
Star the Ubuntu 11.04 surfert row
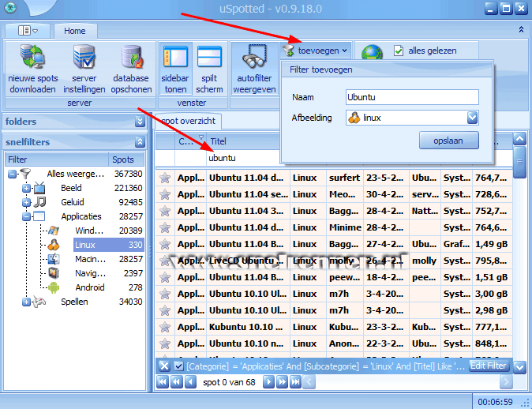click(165, 178)
